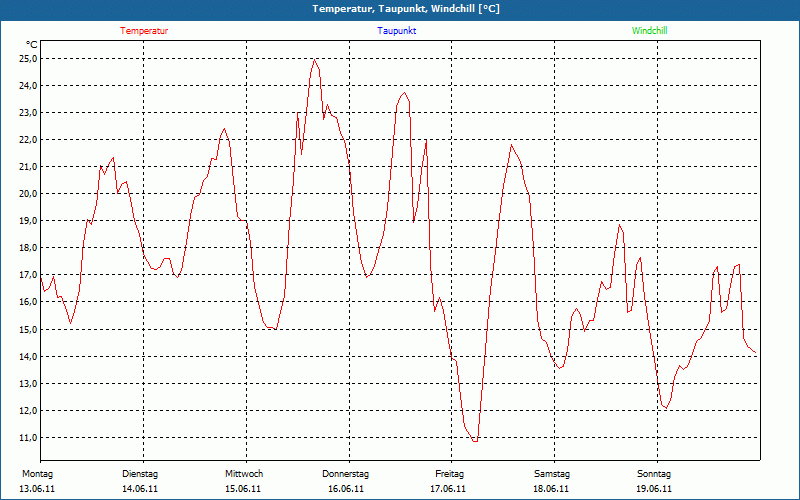Image resolution: width=800 pixels, height=500 pixels.
Task: Click the date 18.06.11
Action: (551, 489)
